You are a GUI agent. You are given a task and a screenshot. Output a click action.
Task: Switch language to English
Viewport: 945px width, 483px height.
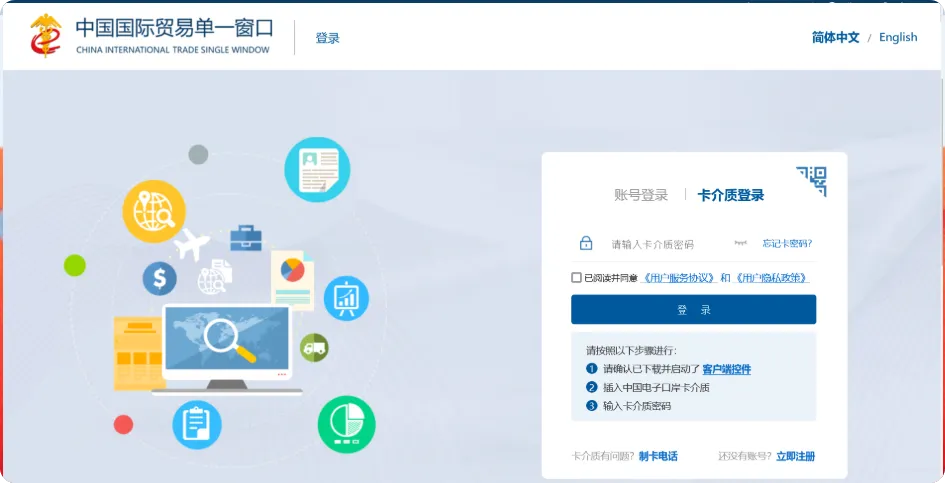tap(898, 37)
